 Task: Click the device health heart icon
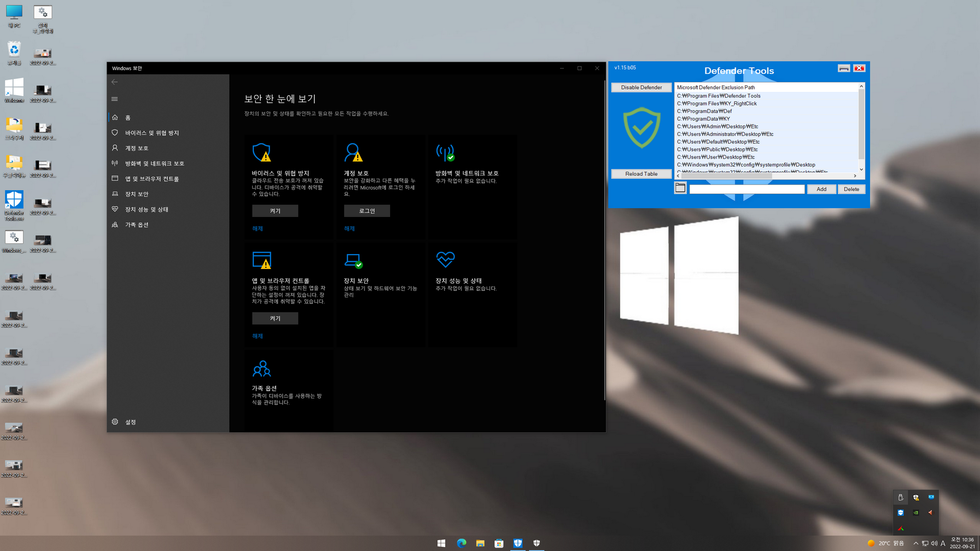[445, 259]
